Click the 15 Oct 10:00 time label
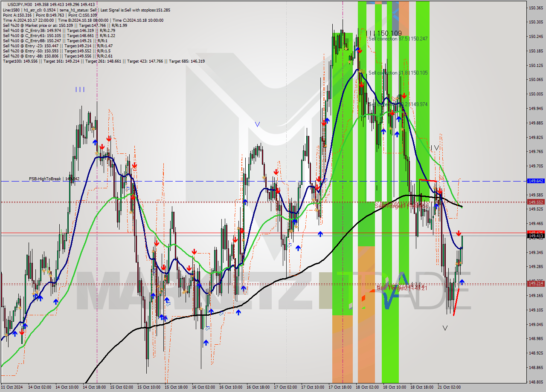Viewport: 546px width, 392px height. coord(148,387)
